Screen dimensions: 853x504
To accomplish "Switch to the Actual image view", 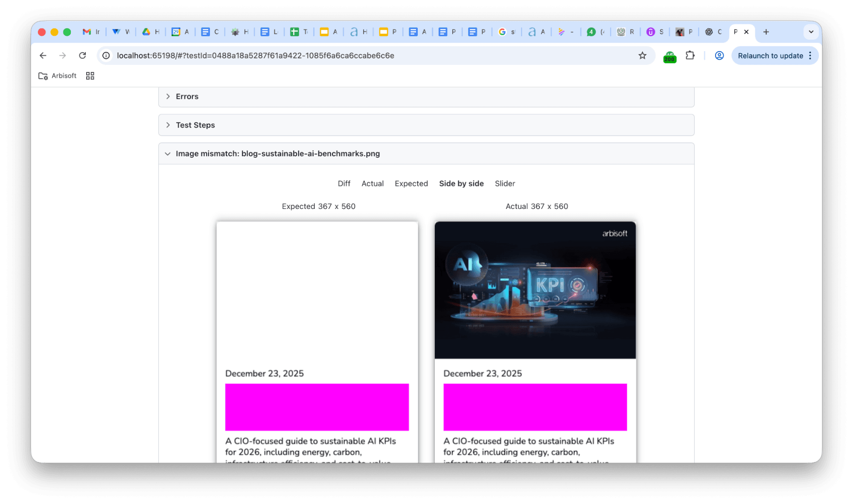I will tap(372, 183).
